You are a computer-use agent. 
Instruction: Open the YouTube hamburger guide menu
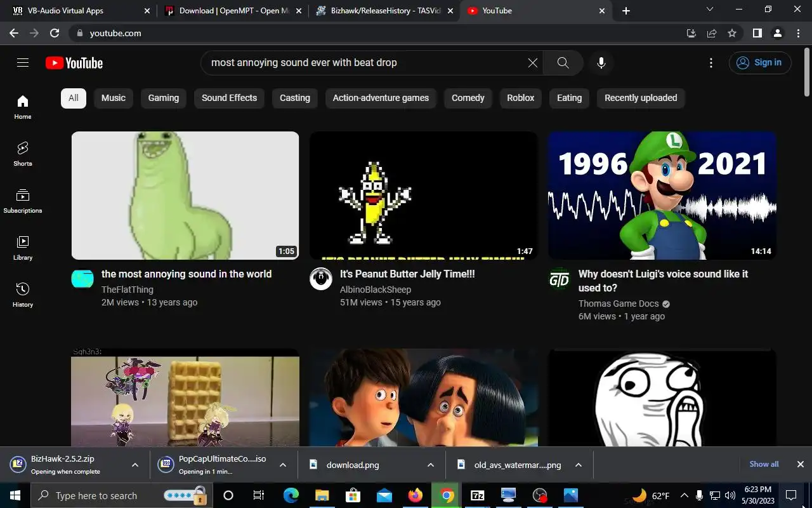[x=23, y=62]
